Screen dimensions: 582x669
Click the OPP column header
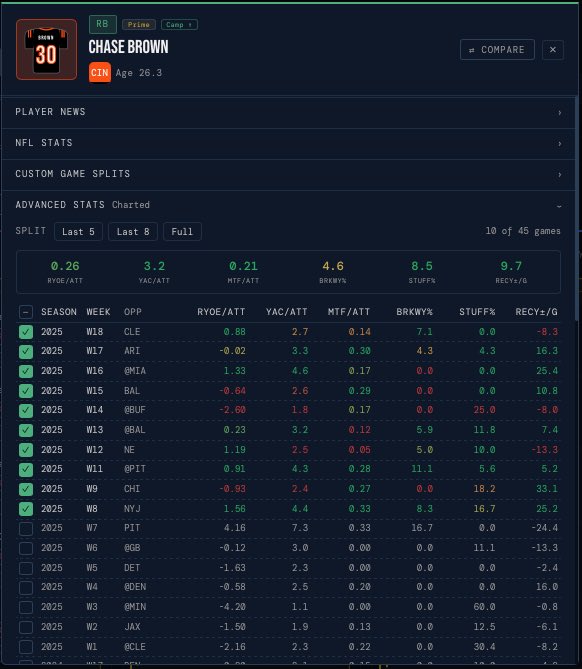pyautogui.click(x=133, y=312)
